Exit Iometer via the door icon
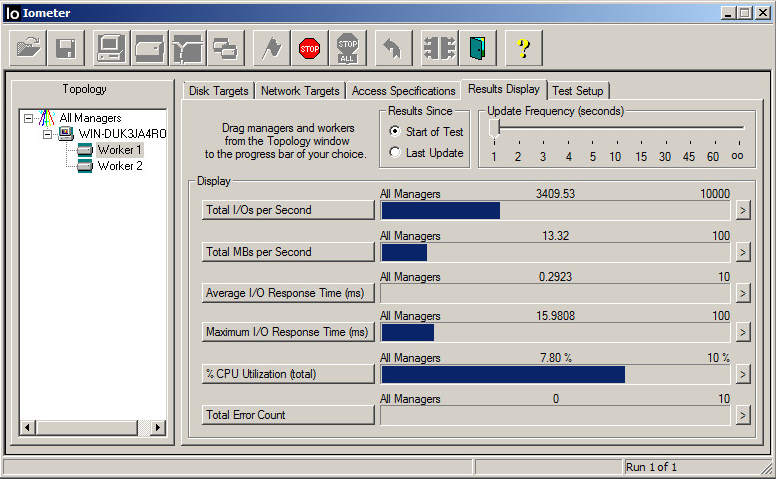The width and height of the screenshot is (776, 479). [x=478, y=48]
